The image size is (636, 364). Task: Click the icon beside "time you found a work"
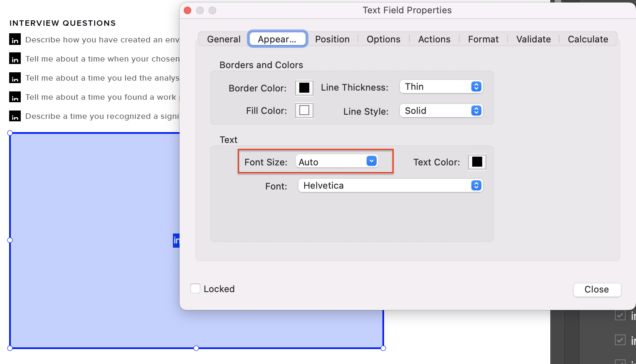15,97
